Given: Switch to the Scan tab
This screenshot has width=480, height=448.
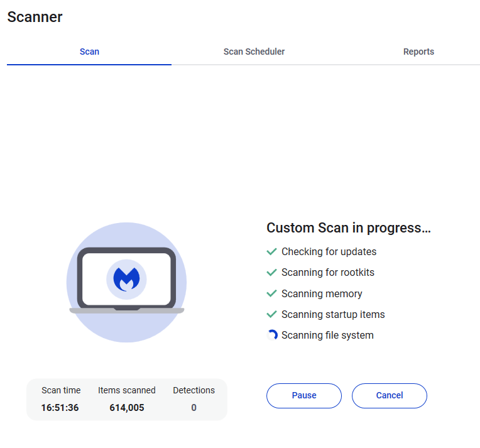Looking at the screenshot, I should 89,52.
